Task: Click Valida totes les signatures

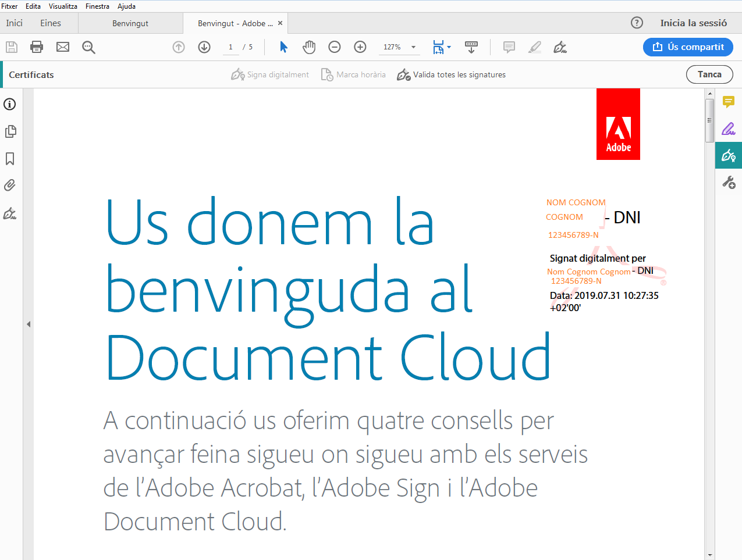Action: click(x=451, y=74)
